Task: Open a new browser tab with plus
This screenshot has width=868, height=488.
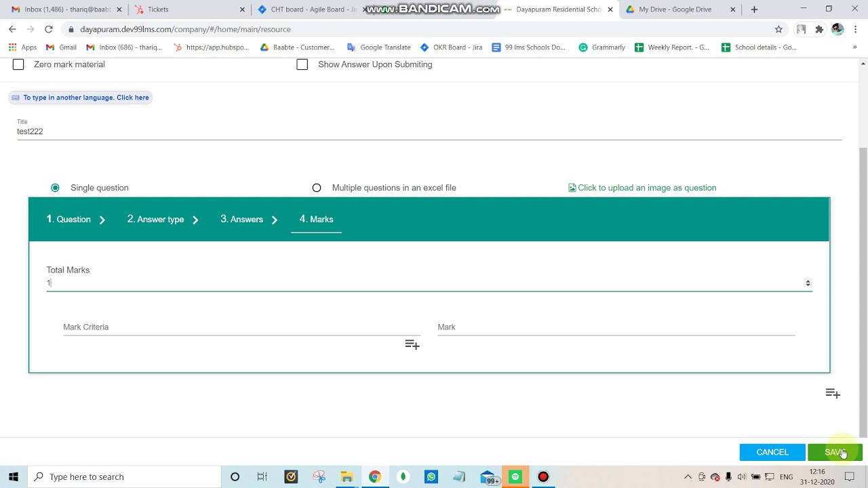Action: pos(754,9)
